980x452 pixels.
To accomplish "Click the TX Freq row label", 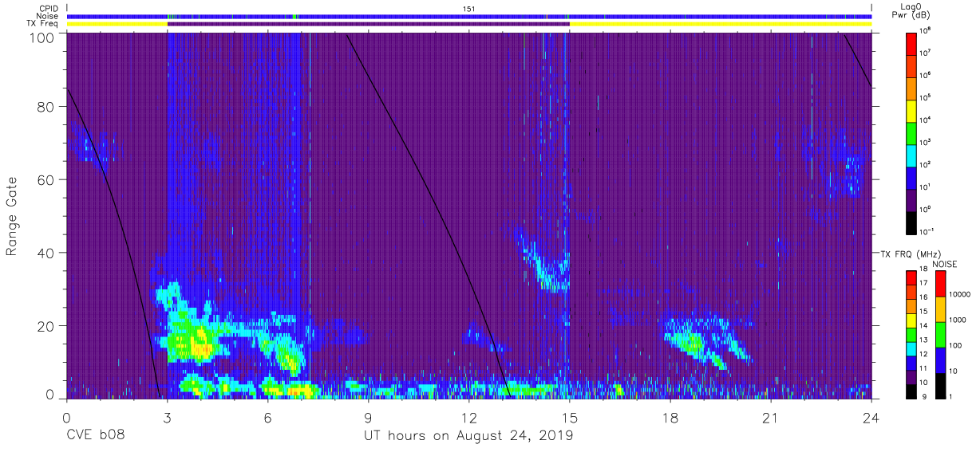I will click(x=43, y=24).
